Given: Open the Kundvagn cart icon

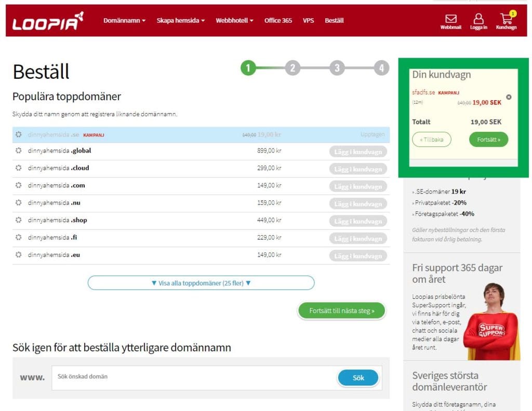Looking at the screenshot, I should click(506, 19).
